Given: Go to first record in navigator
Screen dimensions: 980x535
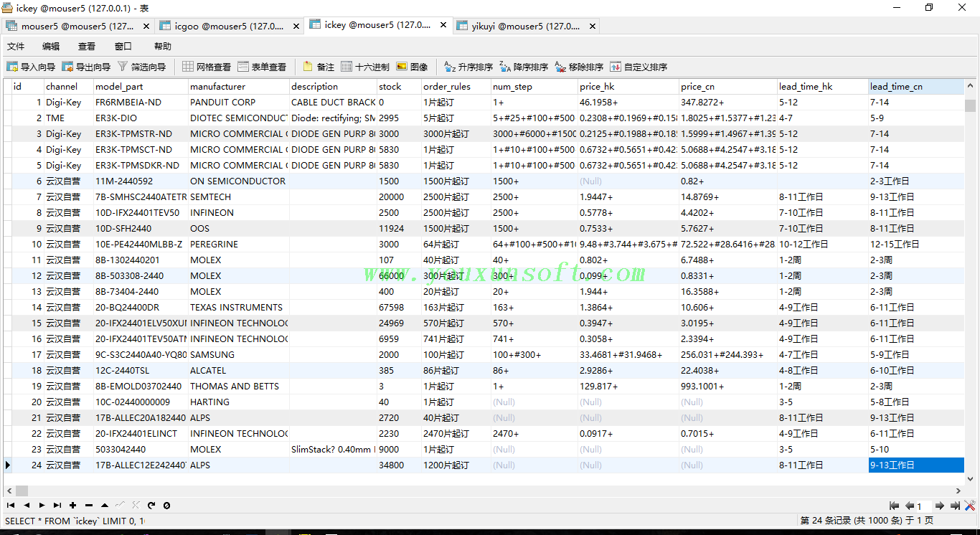Looking at the screenshot, I should (11, 506).
